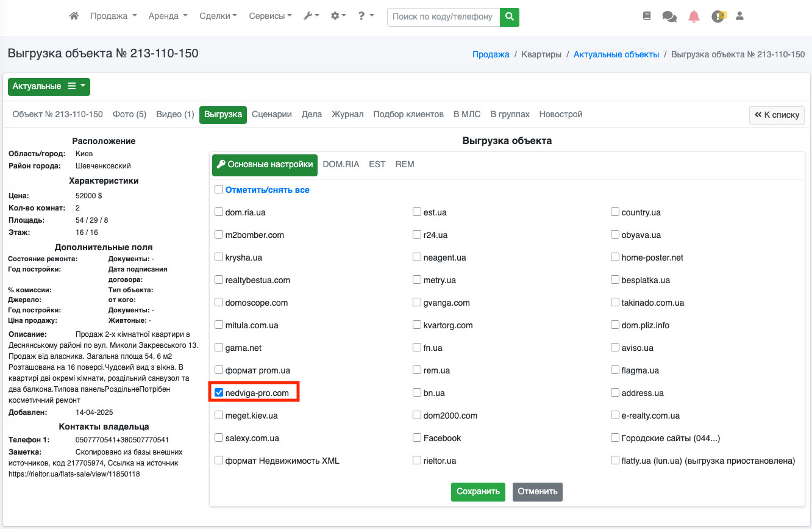Open the chat messages icon
Viewport: 812px width, 529px height.
point(669,16)
